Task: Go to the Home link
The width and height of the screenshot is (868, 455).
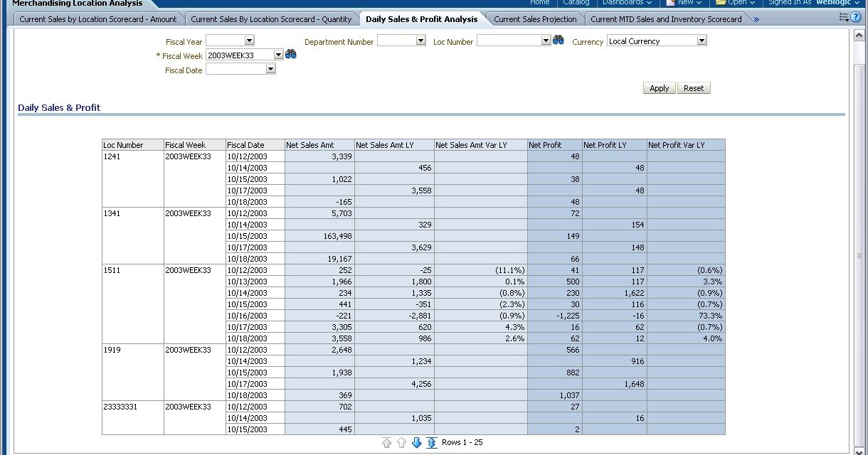Action: 539,2
